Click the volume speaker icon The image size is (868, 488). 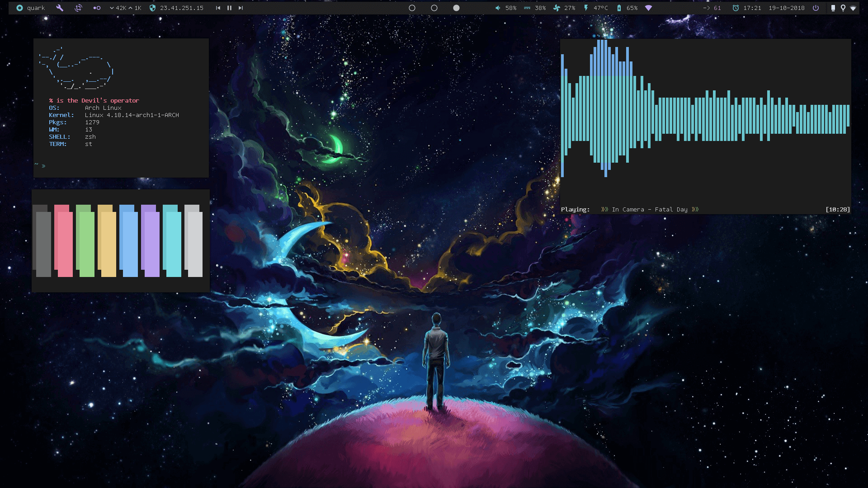(498, 8)
